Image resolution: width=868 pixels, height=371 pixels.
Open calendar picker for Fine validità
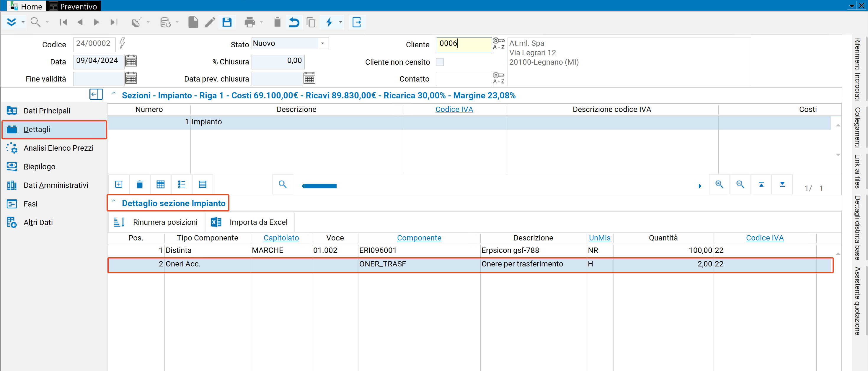click(131, 78)
